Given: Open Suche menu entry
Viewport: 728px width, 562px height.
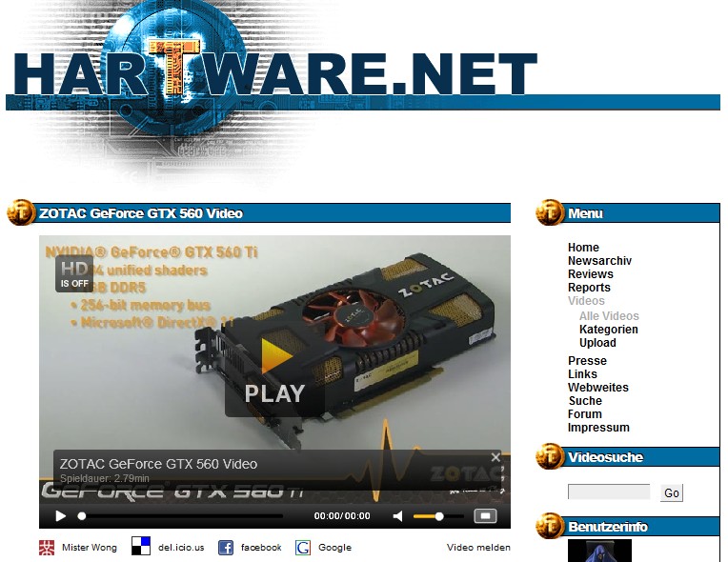Looking at the screenshot, I should click(584, 401).
